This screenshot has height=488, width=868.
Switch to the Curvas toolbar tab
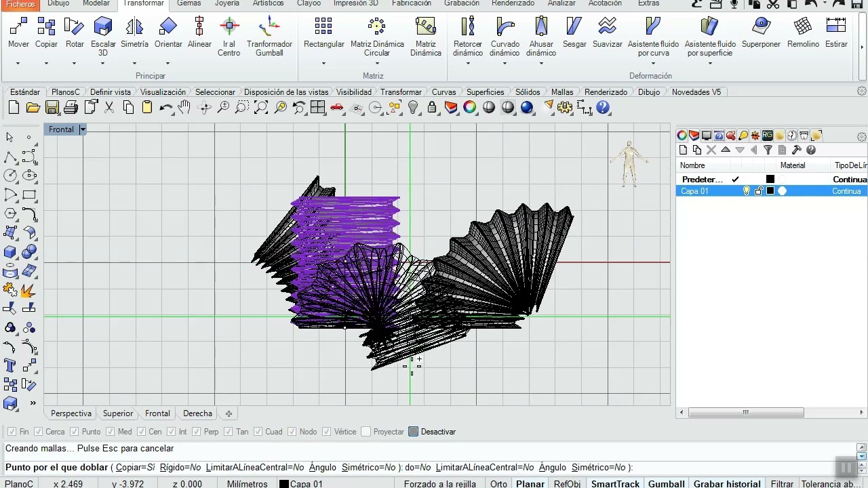[x=444, y=92]
